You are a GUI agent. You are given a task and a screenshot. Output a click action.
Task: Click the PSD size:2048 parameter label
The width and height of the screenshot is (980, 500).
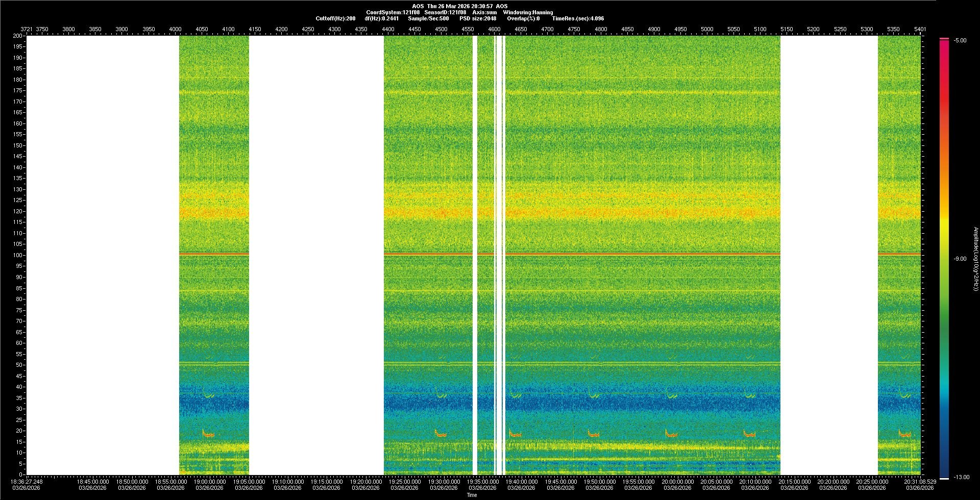pyautogui.click(x=478, y=18)
